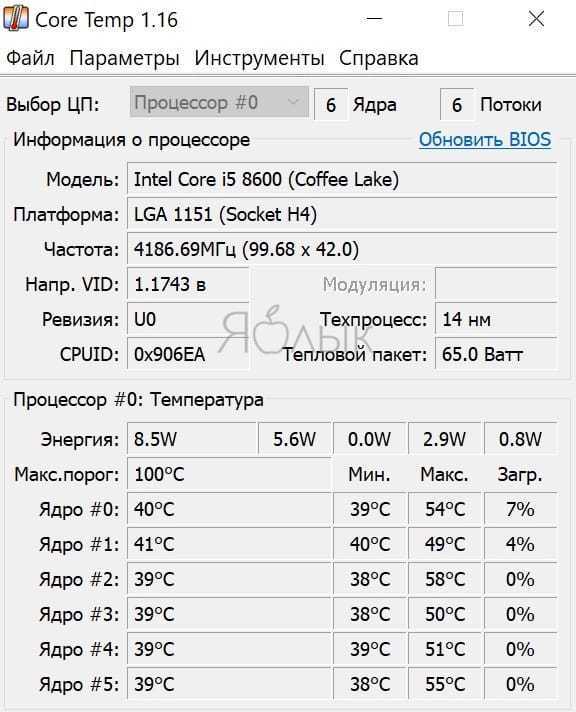
Task: Click the Напр. VID value field
Action: click(188, 284)
